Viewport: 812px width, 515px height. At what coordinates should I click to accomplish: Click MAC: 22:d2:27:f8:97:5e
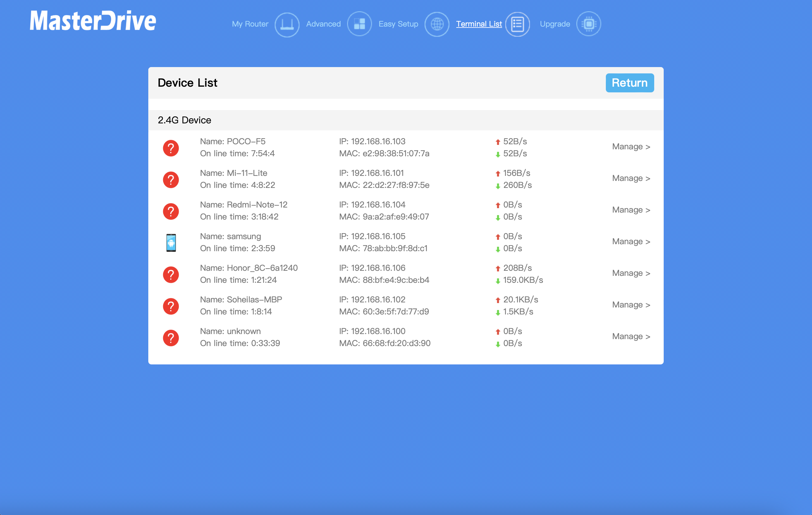click(384, 185)
